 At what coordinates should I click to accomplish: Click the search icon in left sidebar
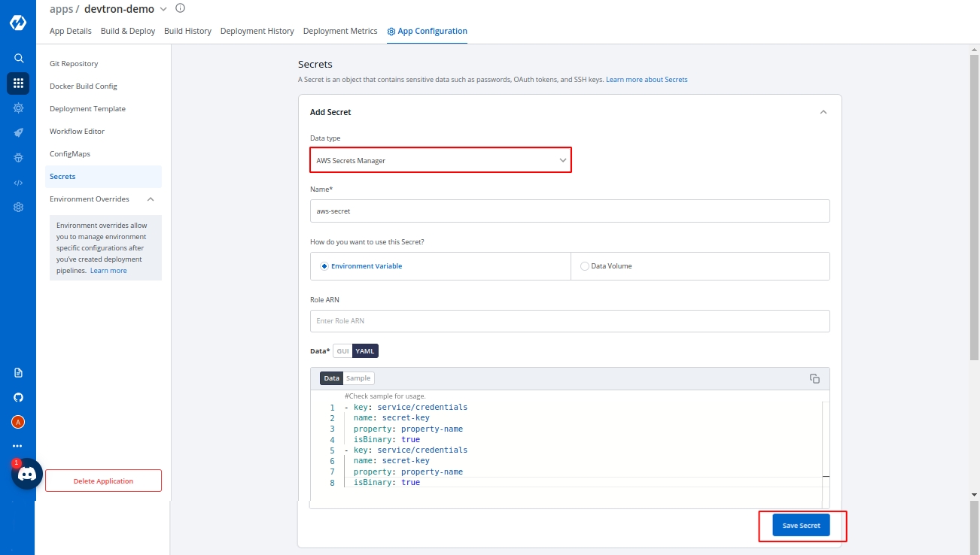coord(18,58)
